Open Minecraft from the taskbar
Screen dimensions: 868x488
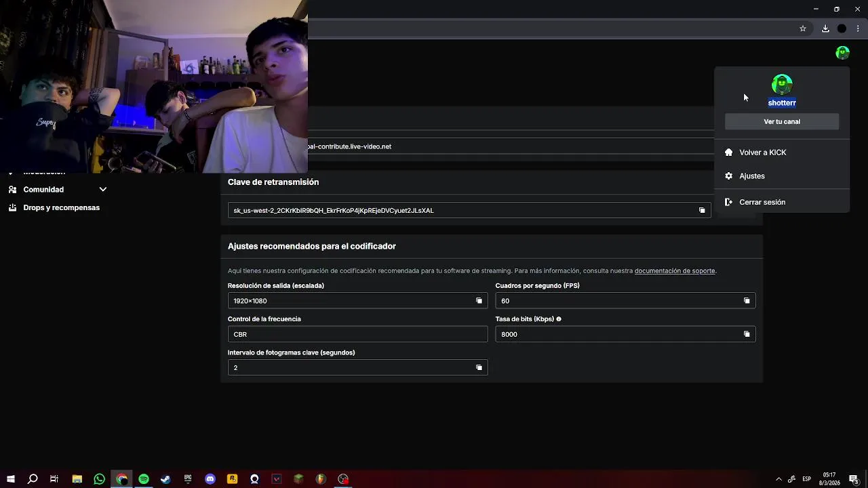click(298, 479)
